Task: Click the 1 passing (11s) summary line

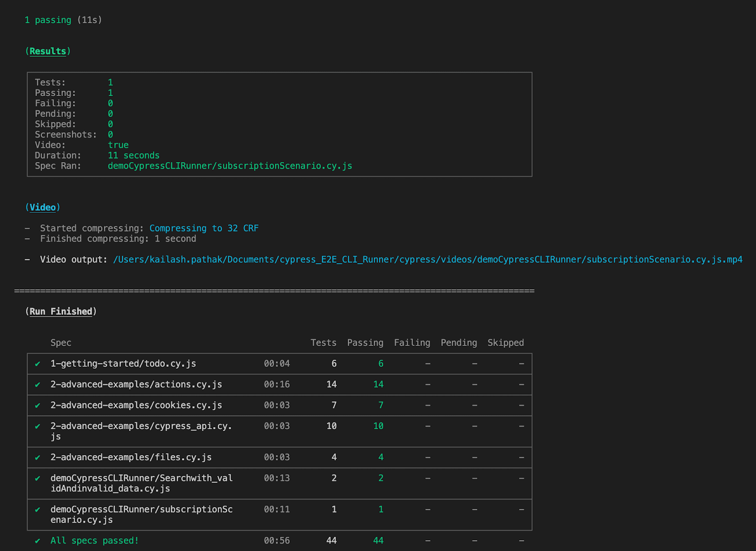Action: click(63, 20)
